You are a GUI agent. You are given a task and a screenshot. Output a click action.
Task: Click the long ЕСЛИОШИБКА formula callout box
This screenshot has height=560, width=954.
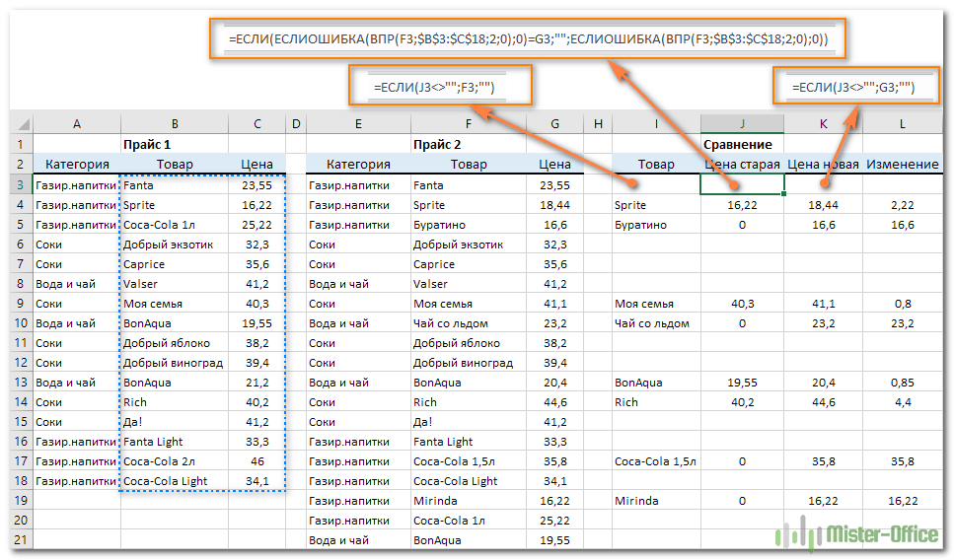[x=528, y=39]
